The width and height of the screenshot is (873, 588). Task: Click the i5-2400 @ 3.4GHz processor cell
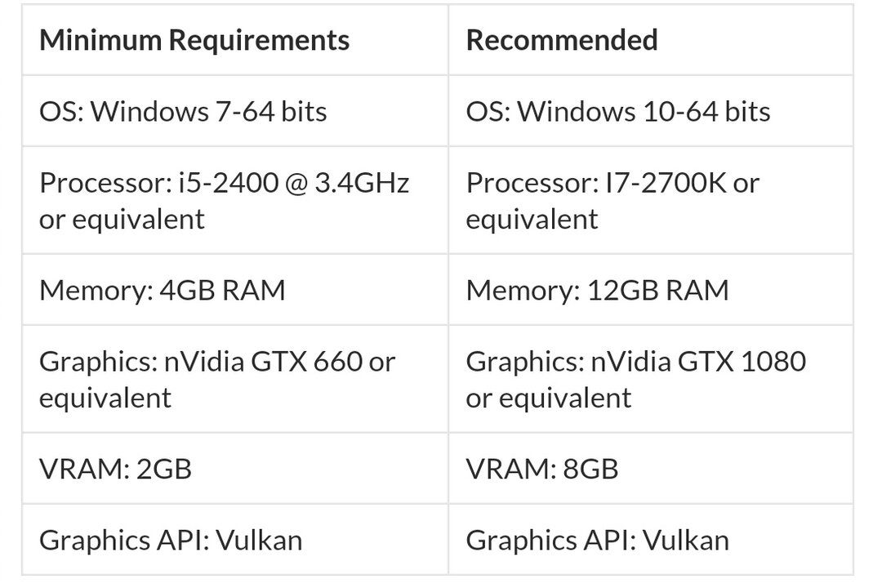tap(235, 200)
